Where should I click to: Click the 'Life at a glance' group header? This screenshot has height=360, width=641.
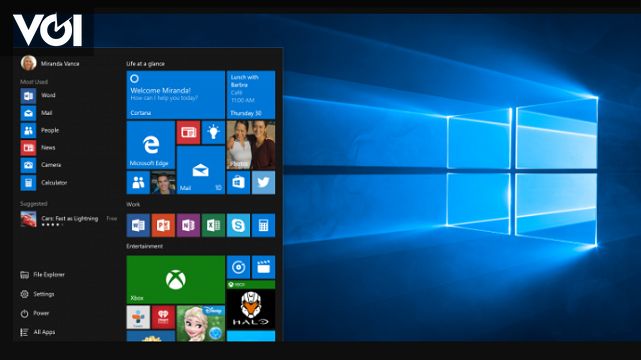145,64
